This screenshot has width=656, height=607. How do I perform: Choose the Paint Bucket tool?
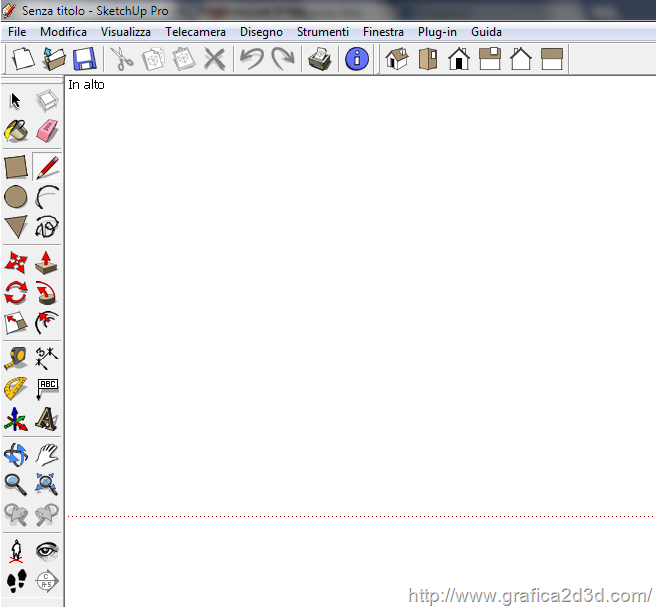16,132
